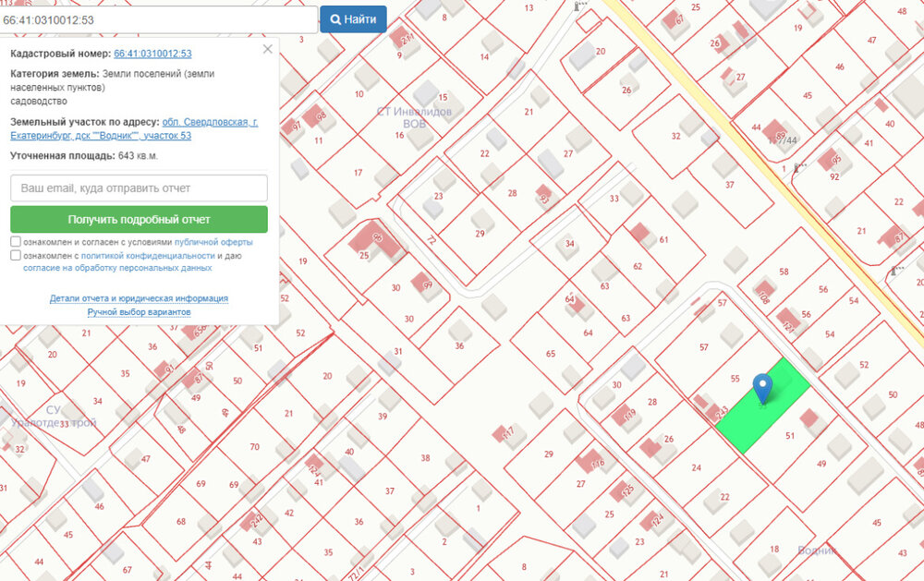Open the parcel address link
Viewport: 924px width, 581px height.
click(134, 128)
